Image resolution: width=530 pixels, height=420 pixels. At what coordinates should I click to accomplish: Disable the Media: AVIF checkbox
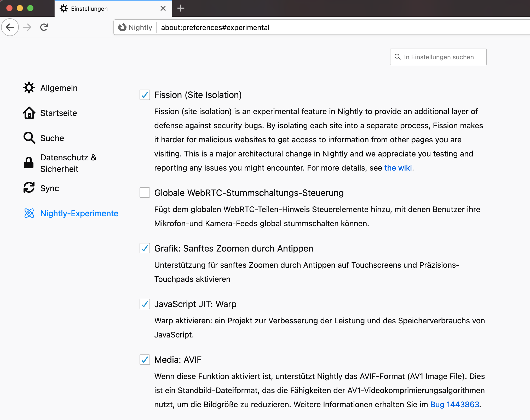[x=145, y=360]
